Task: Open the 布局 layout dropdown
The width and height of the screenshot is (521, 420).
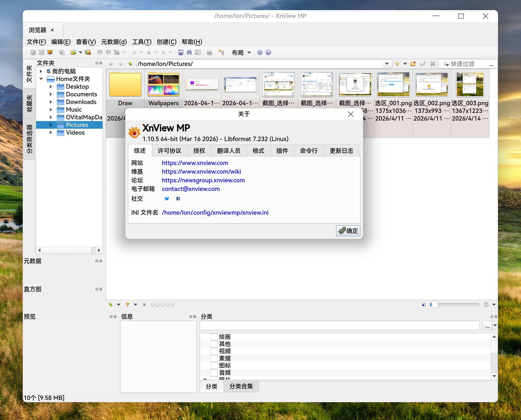Action: coord(249,52)
